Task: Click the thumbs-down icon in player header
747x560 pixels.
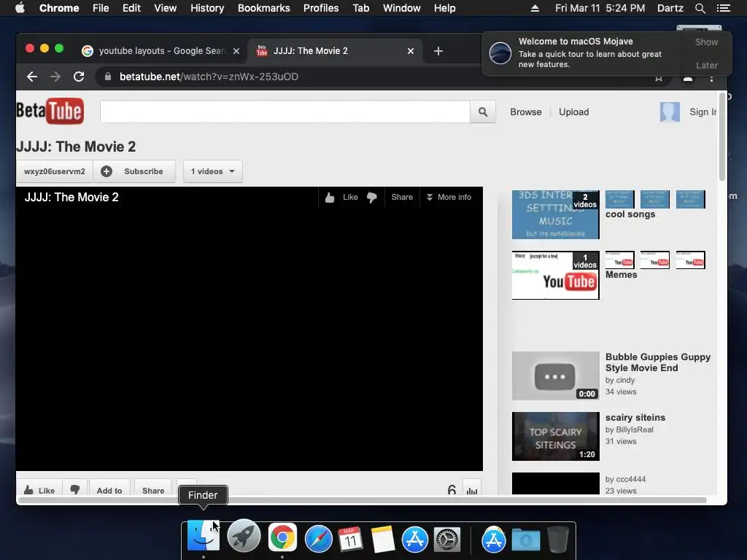Action: [371, 197]
